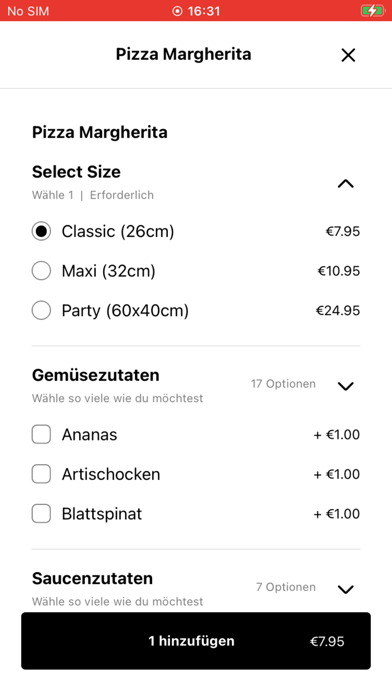Choose the Maxi (32cm) option
The image size is (392, 696).
point(41,271)
